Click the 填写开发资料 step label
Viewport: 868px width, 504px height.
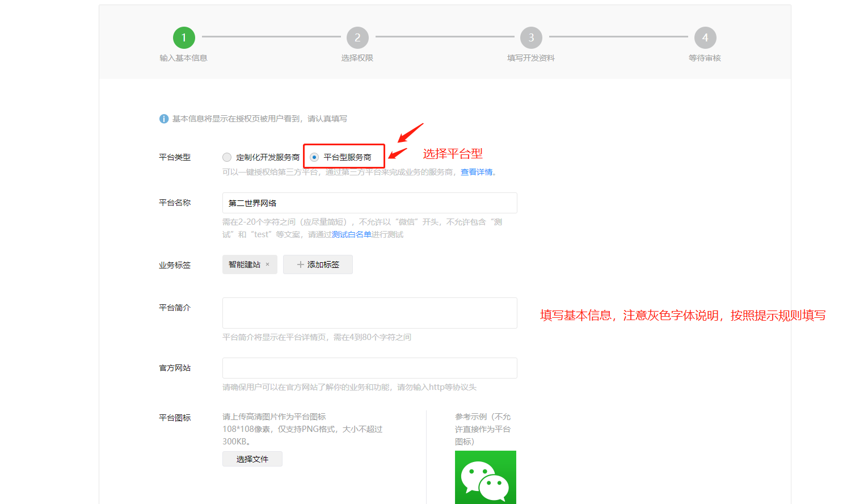[x=531, y=58]
